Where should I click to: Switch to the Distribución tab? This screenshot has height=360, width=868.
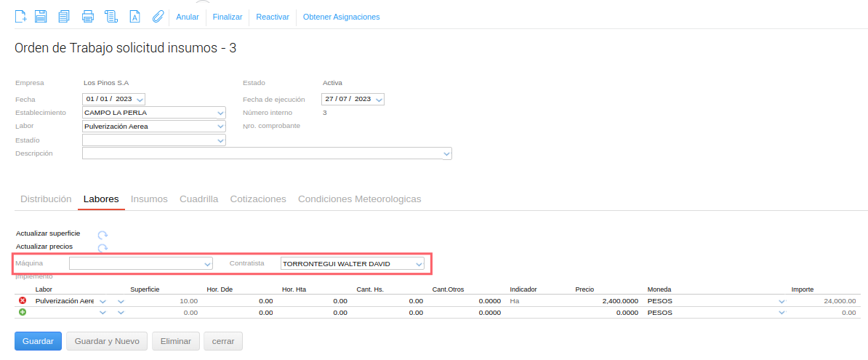pyautogui.click(x=46, y=199)
